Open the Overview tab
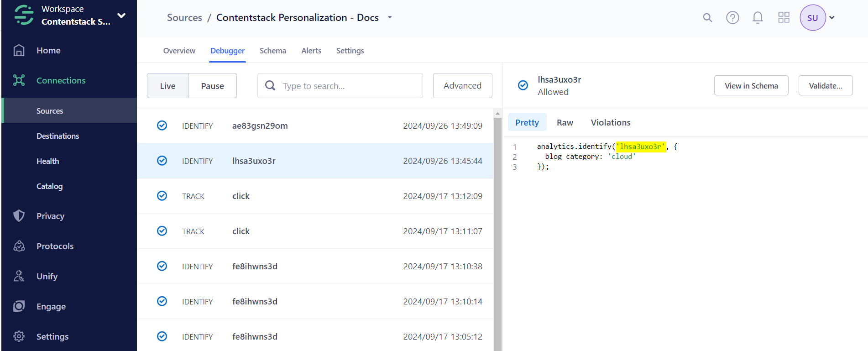 coord(179,51)
